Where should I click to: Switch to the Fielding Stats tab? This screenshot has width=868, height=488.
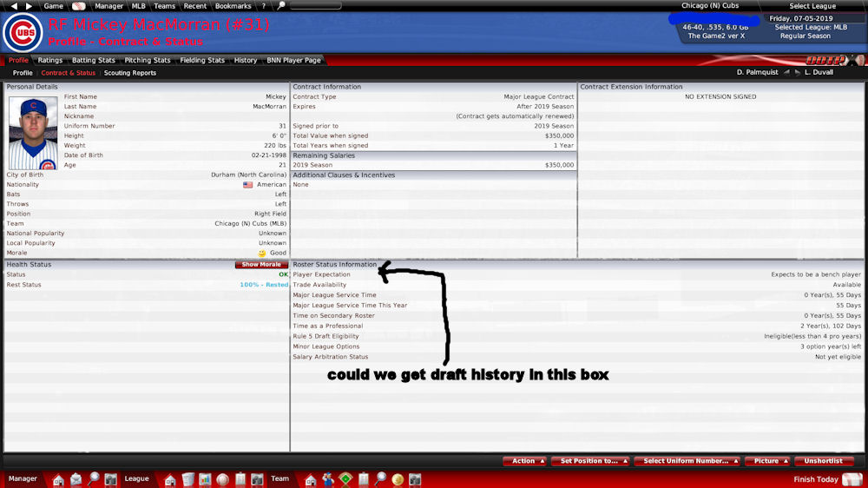point(202,61)
